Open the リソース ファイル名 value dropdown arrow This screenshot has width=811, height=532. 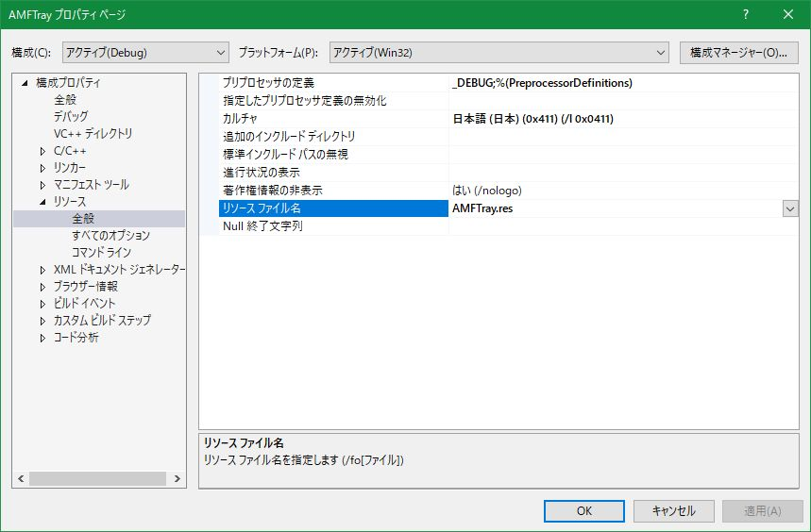(790, 208)
